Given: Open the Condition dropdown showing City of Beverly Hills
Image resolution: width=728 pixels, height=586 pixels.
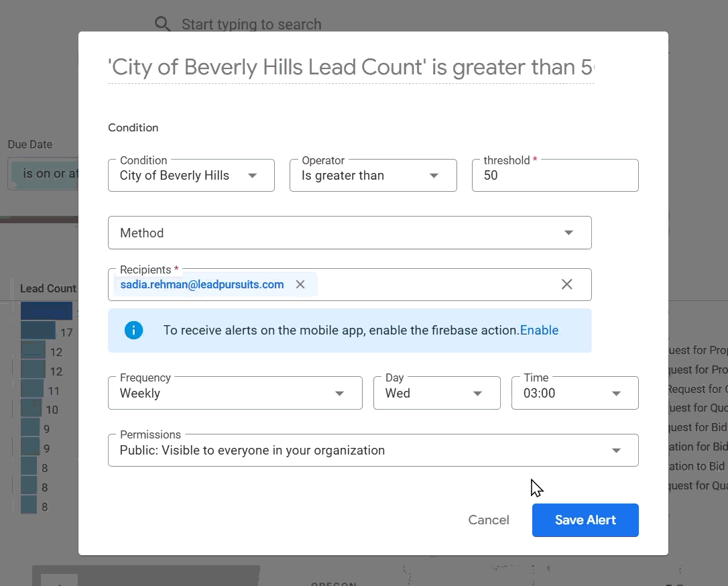Looking at the screenshot, I should [191, 176].
